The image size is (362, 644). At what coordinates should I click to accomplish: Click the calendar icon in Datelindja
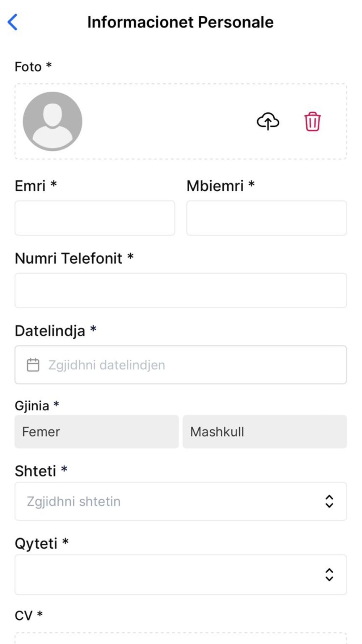click(x=33, y=365)
